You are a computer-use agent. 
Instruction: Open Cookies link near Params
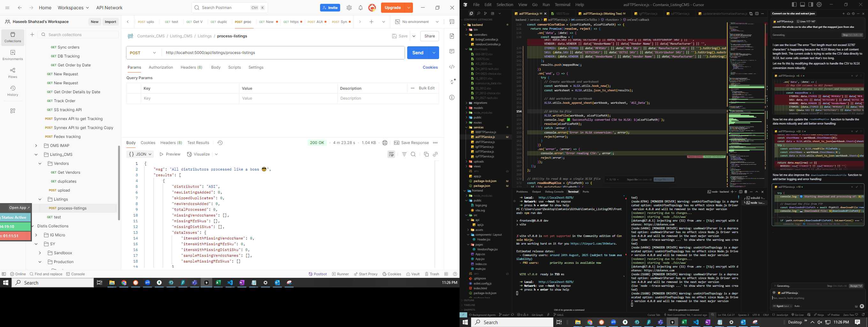coord(430,67)
